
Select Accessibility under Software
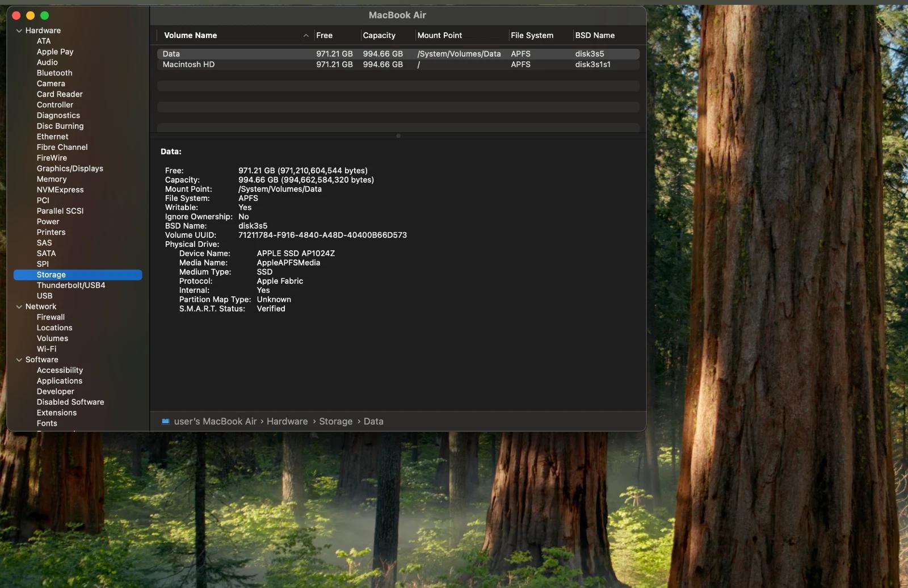point(60,370)
